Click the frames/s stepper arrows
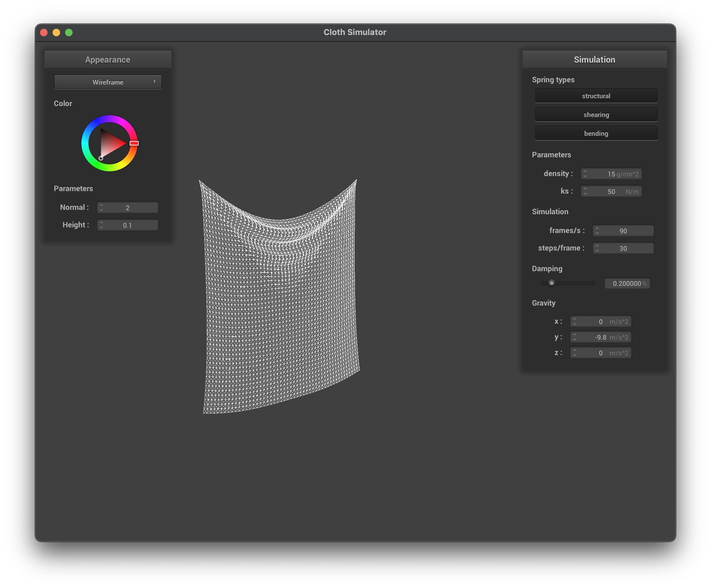This screenshot has width=711, height=588. 597,231
